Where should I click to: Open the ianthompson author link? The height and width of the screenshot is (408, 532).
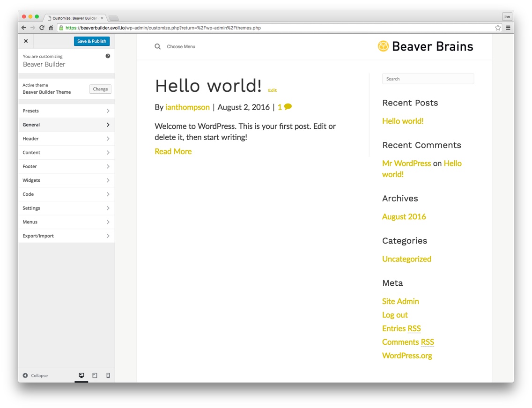click(x=187, y=107)
